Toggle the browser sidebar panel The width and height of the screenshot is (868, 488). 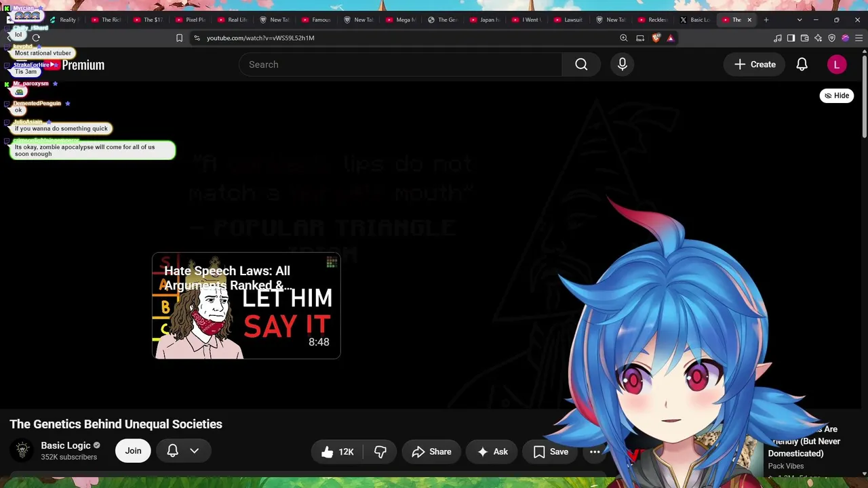pos(791,38)
